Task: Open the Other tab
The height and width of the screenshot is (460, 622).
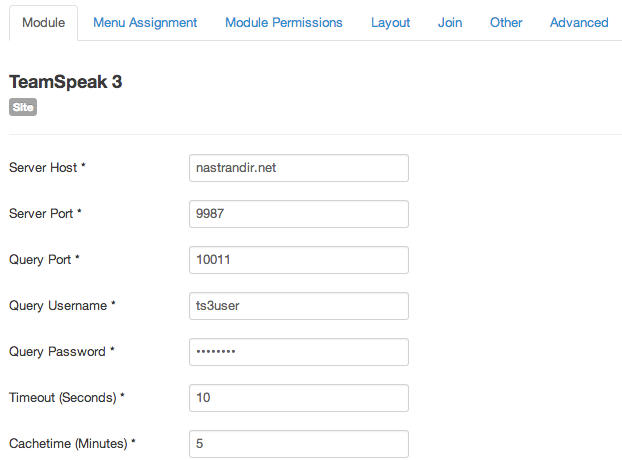Action: (x=506, y=23)
